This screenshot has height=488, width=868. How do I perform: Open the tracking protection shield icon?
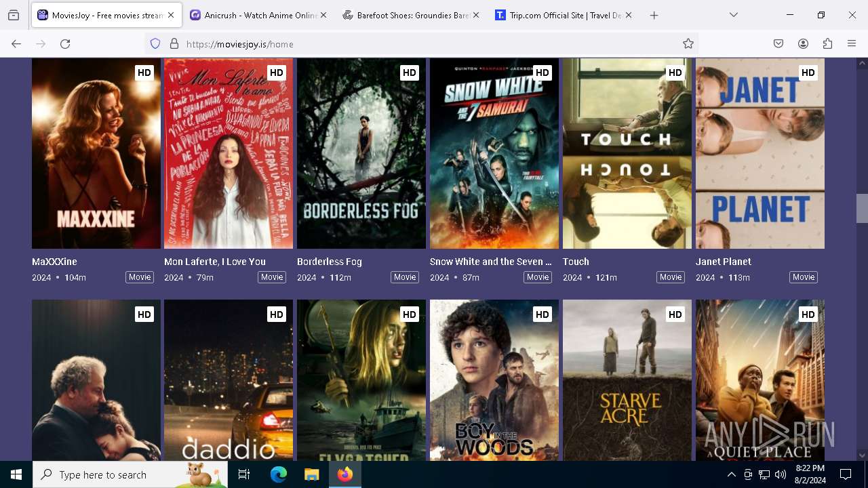click(155, 44)
